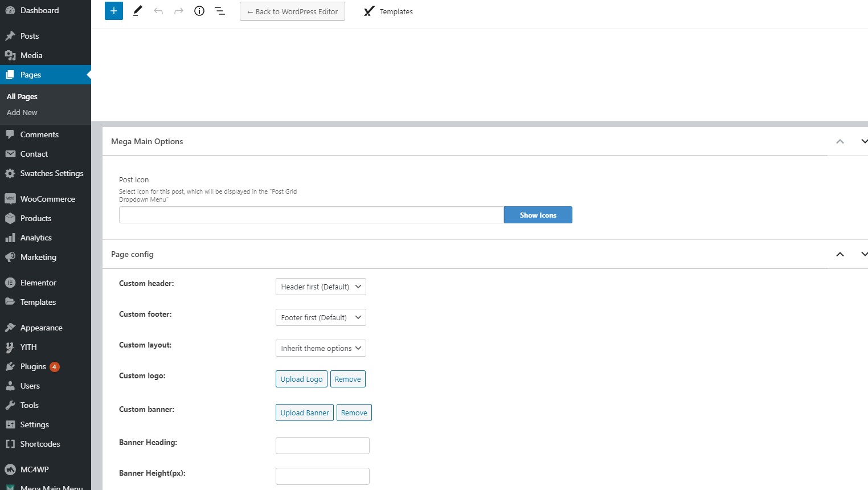
Task: Click the Show Icons button
Action: (538, 215)
